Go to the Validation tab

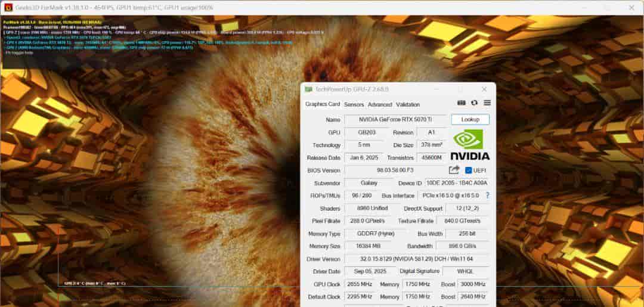click(408, 105)
